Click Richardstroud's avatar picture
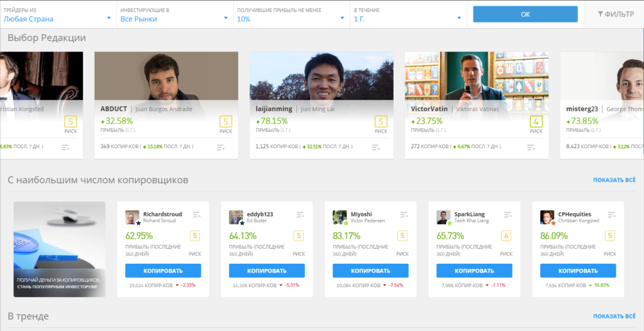This screenshot has height=331, width=644. [x=132, y=217]
